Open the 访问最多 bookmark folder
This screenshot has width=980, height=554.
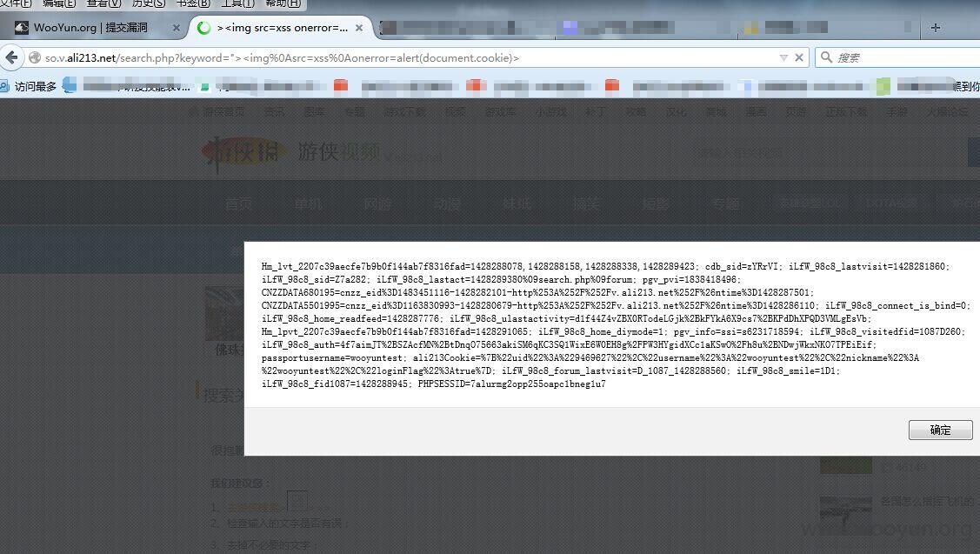pos(29,86)
